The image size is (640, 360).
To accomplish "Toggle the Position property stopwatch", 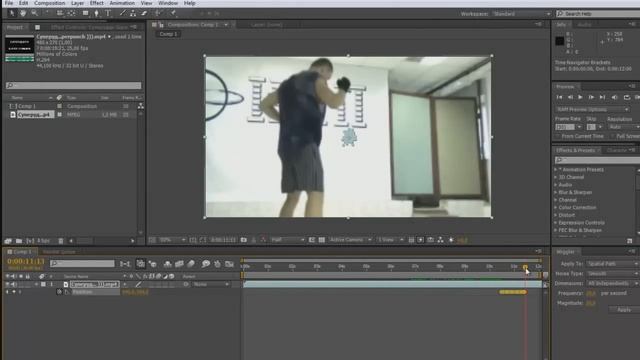I will [x=60, y=292].
